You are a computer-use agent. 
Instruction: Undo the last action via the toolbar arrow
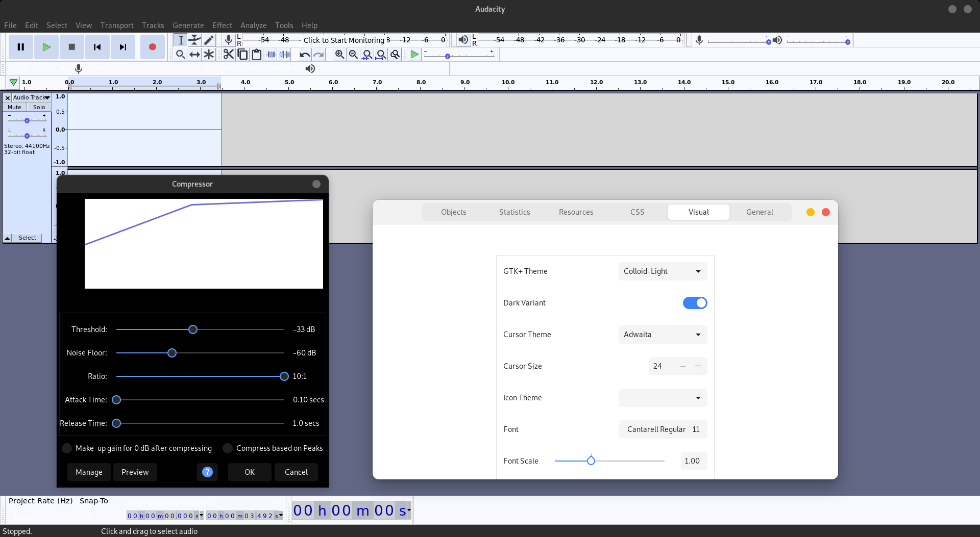pyautogui.click(x=305, y=54)
